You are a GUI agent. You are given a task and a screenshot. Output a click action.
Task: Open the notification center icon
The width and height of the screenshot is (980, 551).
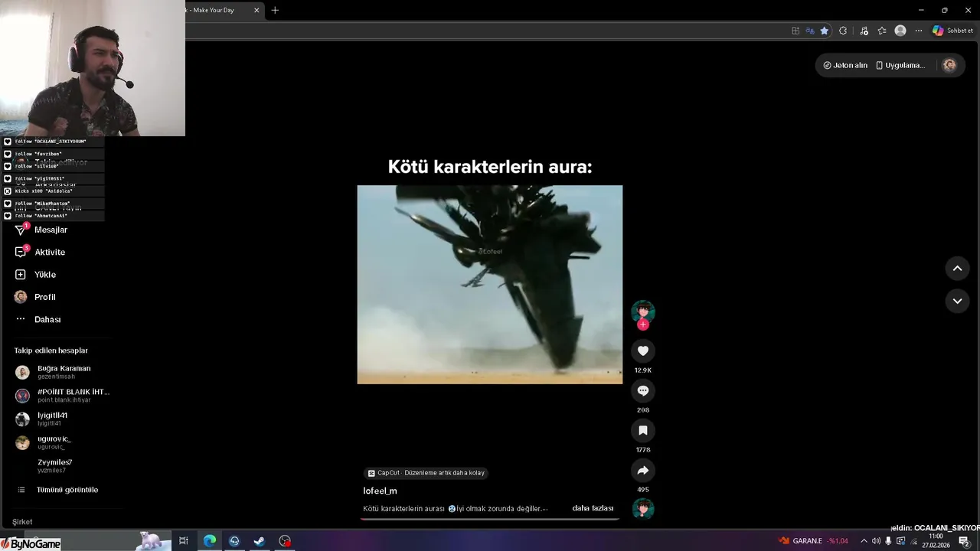click(x=964, y=541)
